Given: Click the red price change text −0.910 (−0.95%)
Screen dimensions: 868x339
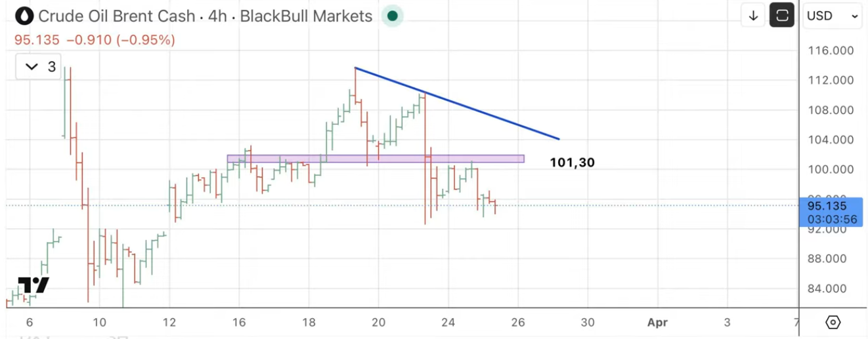Looking at the screenshot, I should tap(121, 40).
